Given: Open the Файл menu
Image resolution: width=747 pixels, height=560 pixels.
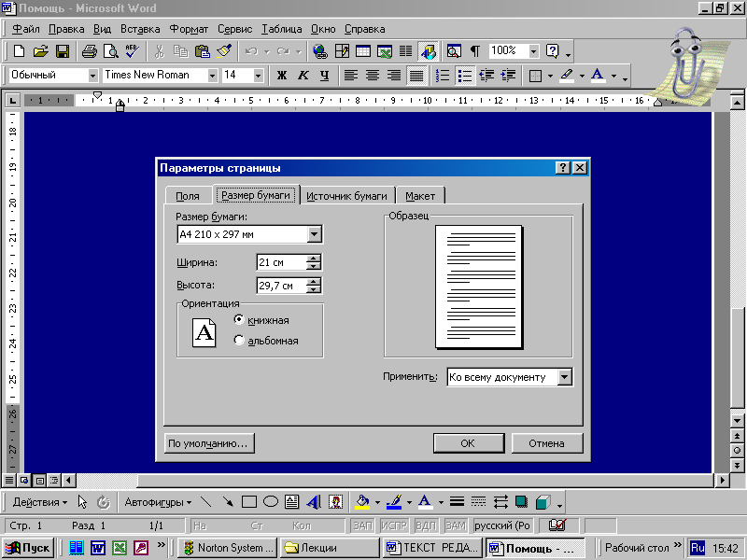Looking at the screenshot, I should coord(26,29).
